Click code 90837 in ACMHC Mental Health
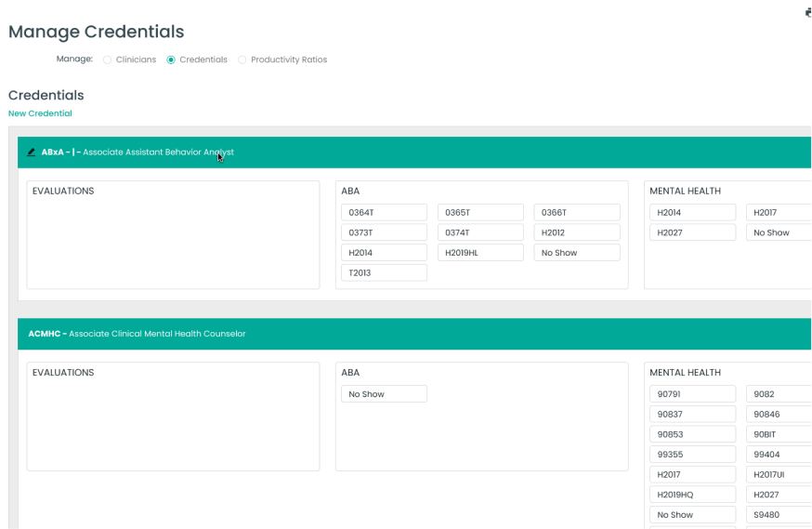Image resolution: width=812 pixels, height=529 pixels. pyautogui.click(x=693, y=415)
